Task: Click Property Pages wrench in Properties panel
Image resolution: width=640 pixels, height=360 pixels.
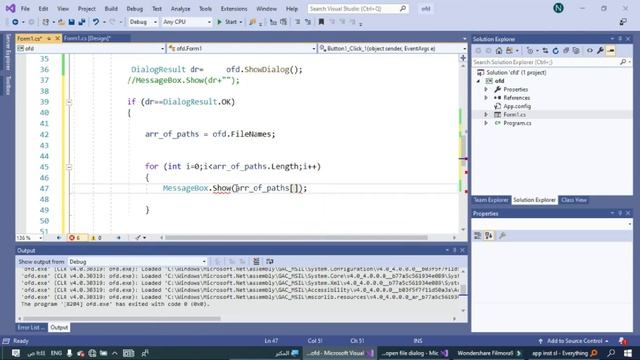Action: [502, 236]
